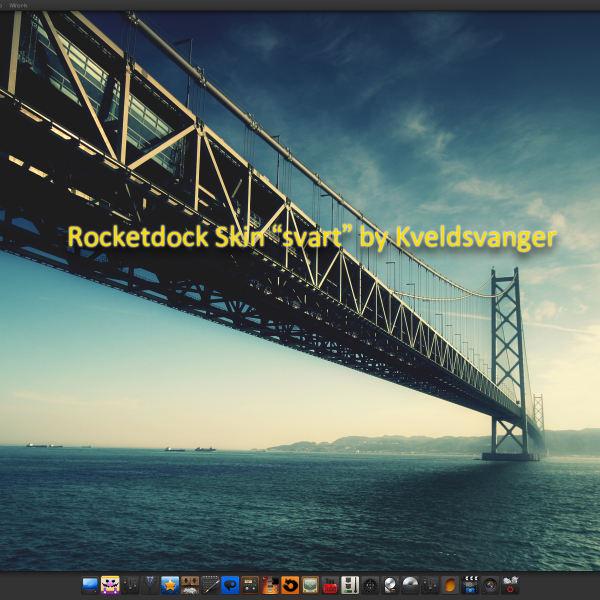Launch the YouTube dock icon
Viewport: 600px width, 600px height.
[x=330, y=585]
